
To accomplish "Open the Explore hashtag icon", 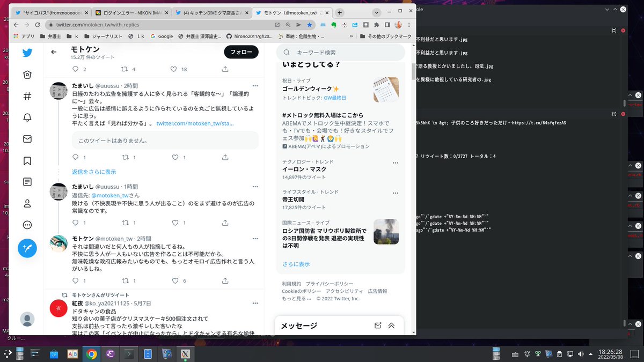I will click(27, 96).
